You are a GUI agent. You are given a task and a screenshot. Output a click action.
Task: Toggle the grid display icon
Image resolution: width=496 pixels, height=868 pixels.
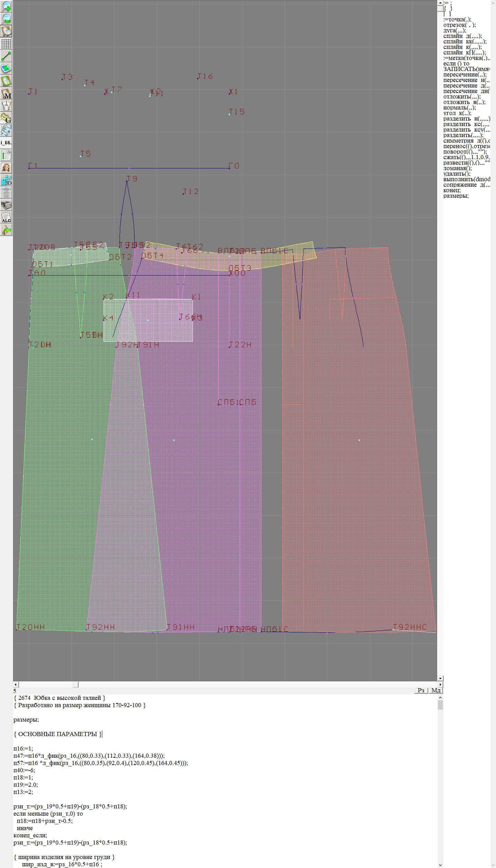tap(6, 44)
